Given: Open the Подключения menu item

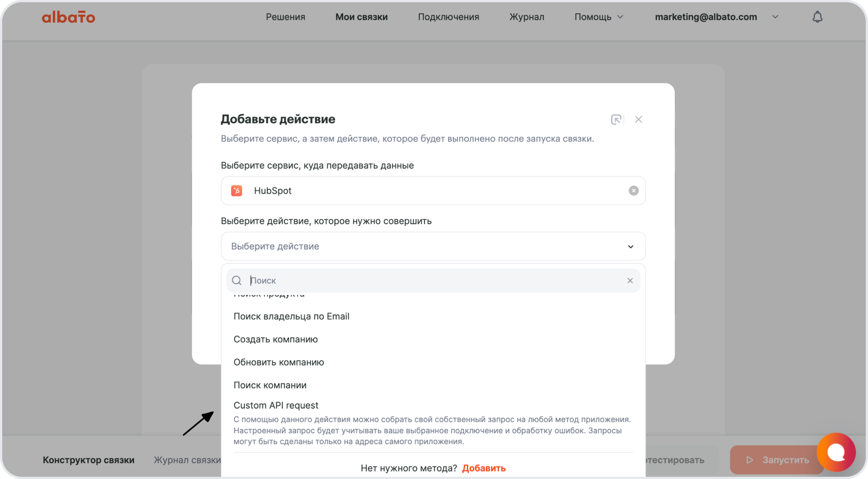Looking at the screenshot, I should point(448,17).
